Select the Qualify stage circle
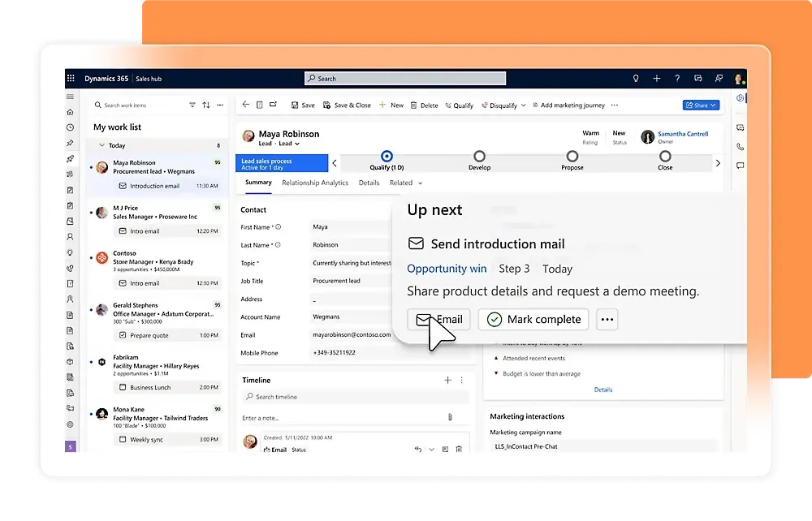The width and height of the screenshot is (812, 521). [x=387, y=157]
